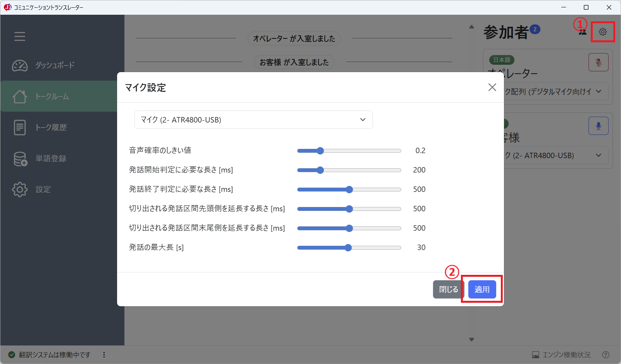Open the 設定 settings page from sidebar
Image resolution: width=621 pixels, height=364 pixels.
20,189
